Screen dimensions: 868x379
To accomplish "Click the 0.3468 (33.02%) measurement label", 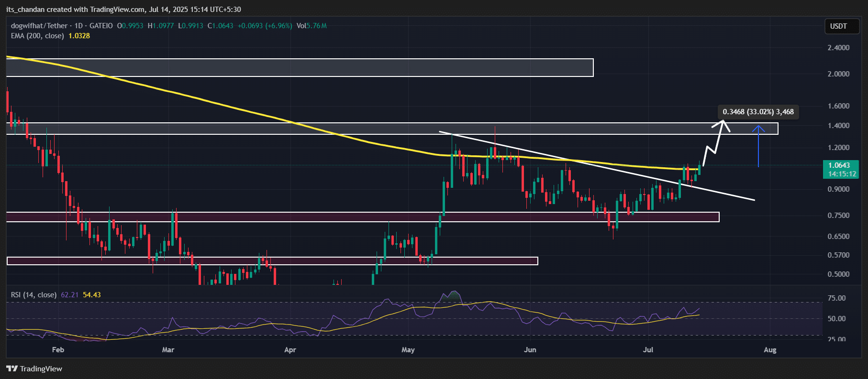I will pyautogui.click(x=758, y=112).
